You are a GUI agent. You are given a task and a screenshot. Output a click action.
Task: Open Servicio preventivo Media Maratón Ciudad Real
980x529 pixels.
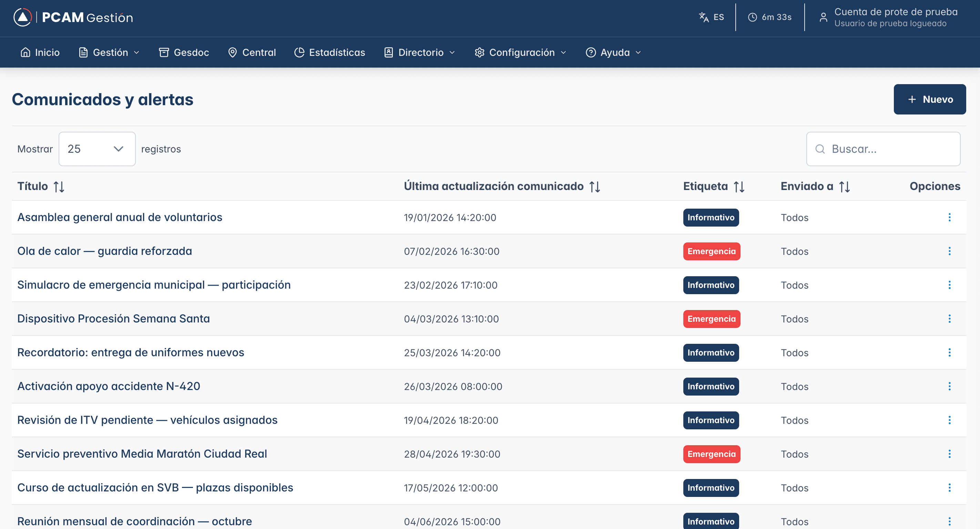pyautogui.click(x=142, y=454)
